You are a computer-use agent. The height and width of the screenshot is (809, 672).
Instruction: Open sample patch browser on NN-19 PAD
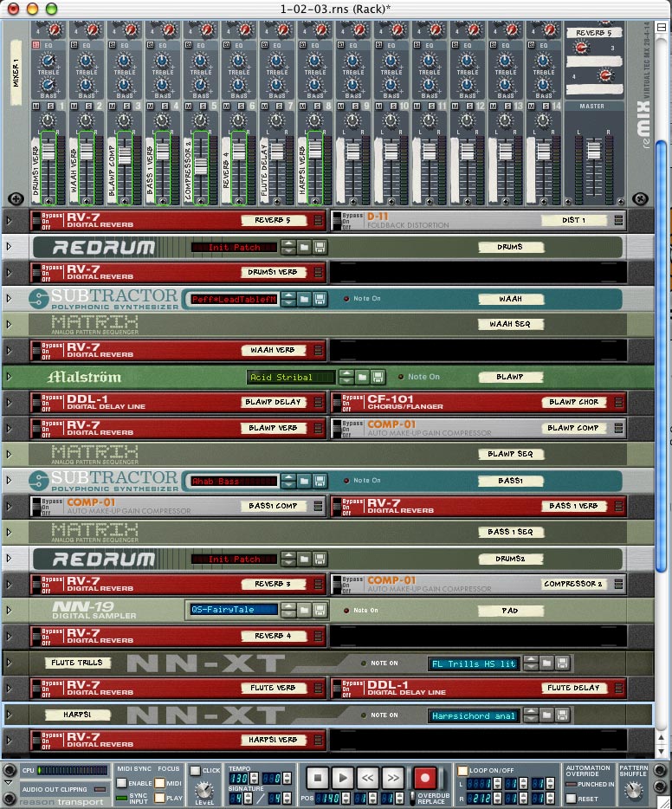pyautogui.click(x=304, y=611)
